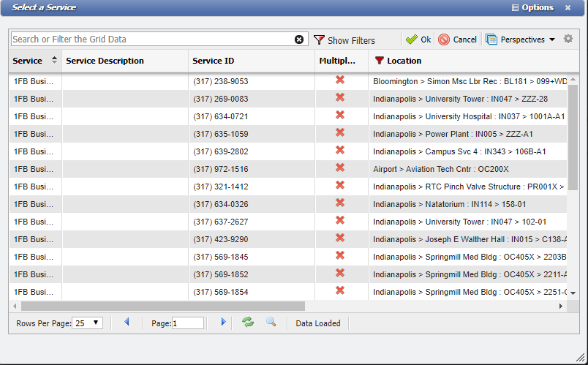588x365 pixels.
Task: Click the horizontal scrollbar of the grid
Action: [162, 306]
